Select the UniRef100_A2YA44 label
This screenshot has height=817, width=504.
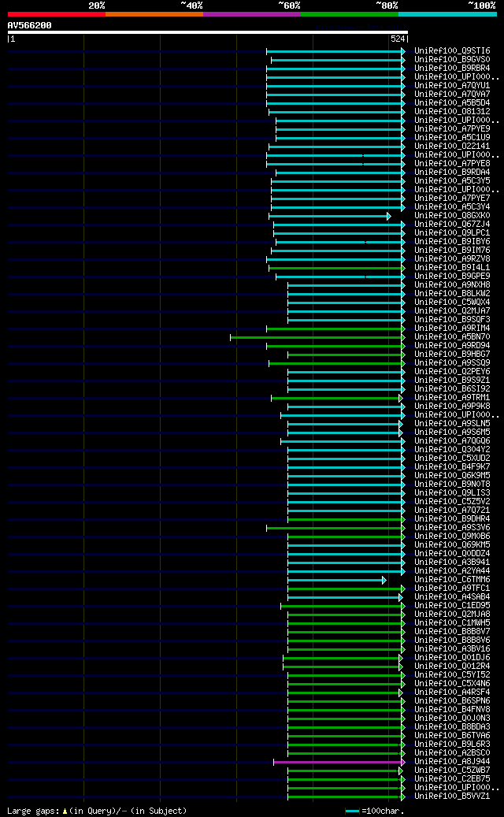pyautogui.click(x=452, y=571)
